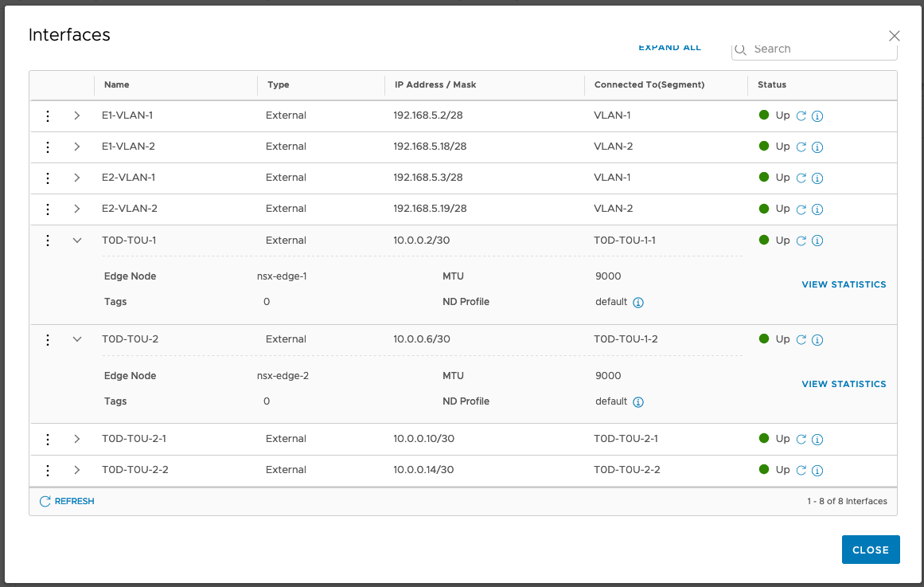Expand the E1-VLAN-1 interface row

(77, 116)
